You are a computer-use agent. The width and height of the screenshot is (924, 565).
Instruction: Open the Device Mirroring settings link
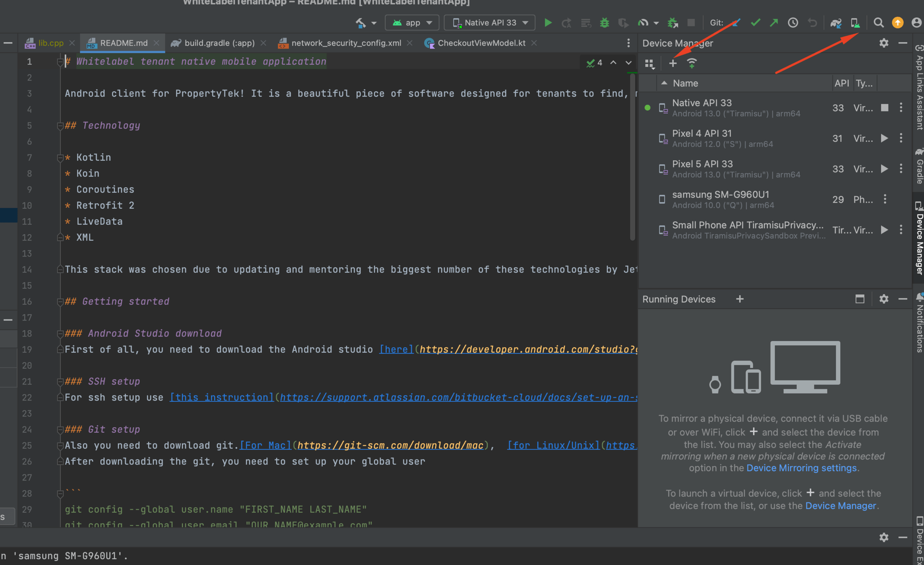(x=801, y=468)
